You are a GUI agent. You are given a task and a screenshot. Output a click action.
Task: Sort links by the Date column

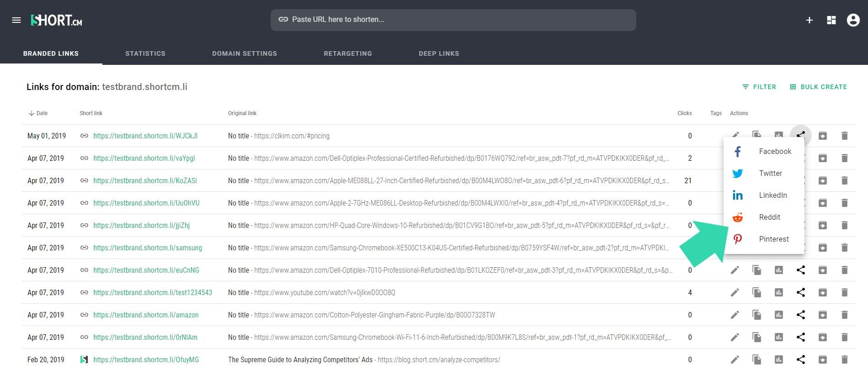coord(38,113)
